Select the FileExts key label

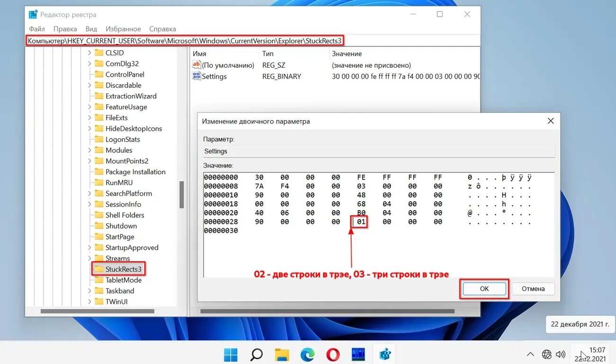(117, 117)
